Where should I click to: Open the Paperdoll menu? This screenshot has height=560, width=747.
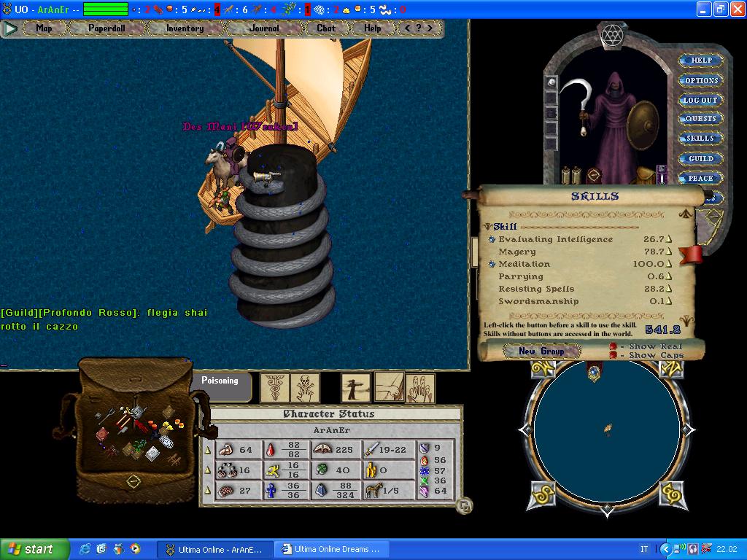107,28
